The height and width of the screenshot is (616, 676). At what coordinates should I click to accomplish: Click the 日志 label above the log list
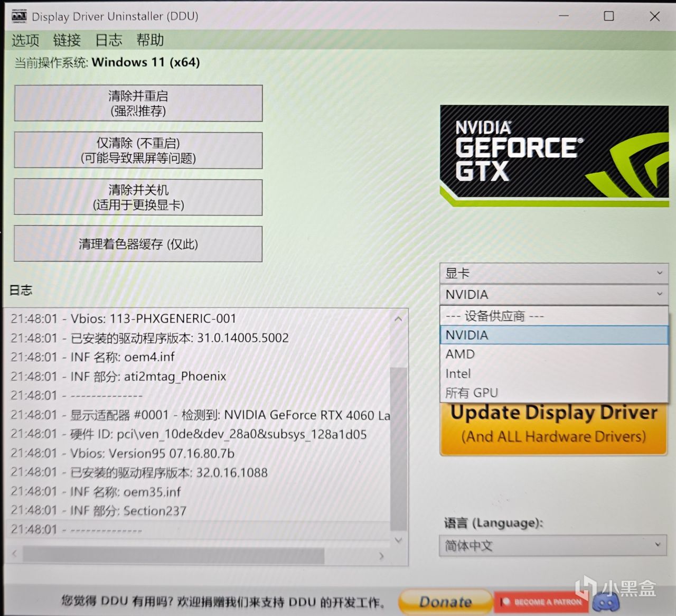click(21, 290)
